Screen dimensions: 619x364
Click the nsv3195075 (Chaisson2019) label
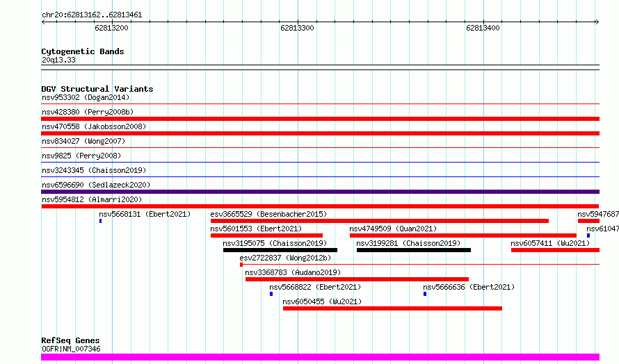pyautogui.click(x=275, y=243)
